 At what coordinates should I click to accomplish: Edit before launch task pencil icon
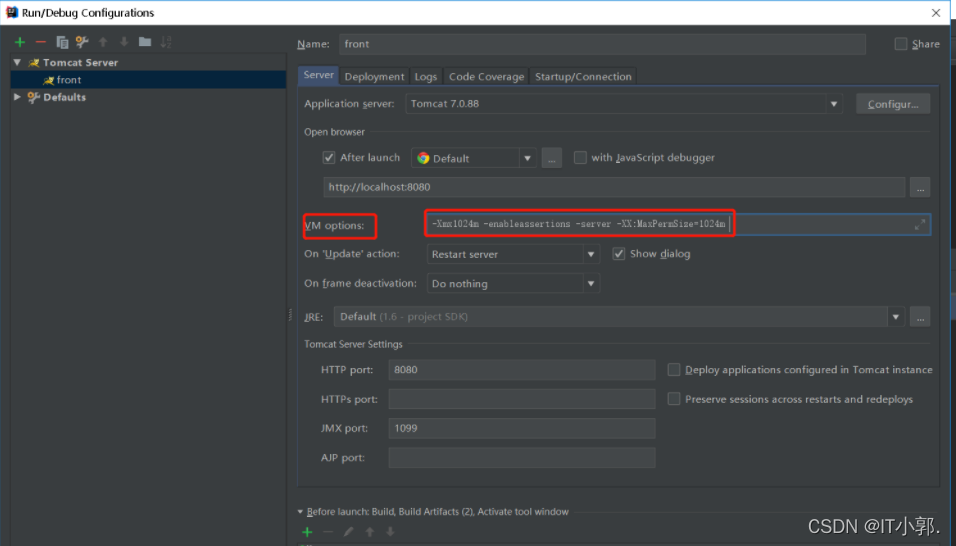[x=348, y=532]
